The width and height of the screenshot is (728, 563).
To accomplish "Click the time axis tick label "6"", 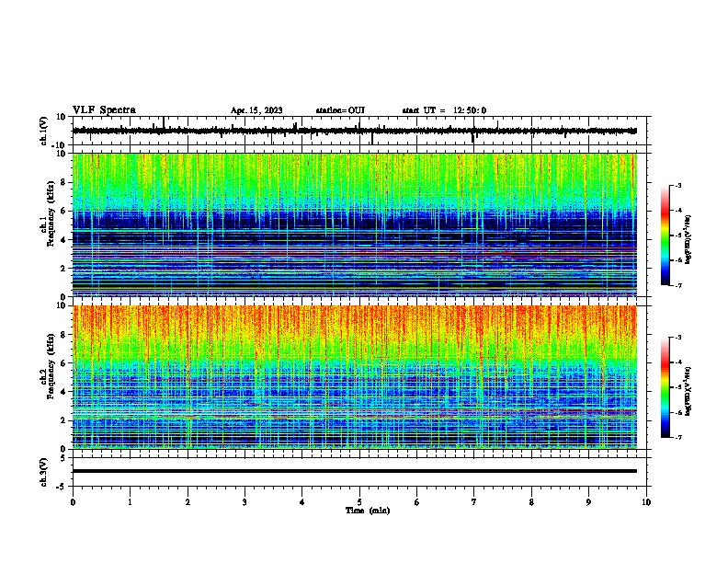I will coord(417,502).
